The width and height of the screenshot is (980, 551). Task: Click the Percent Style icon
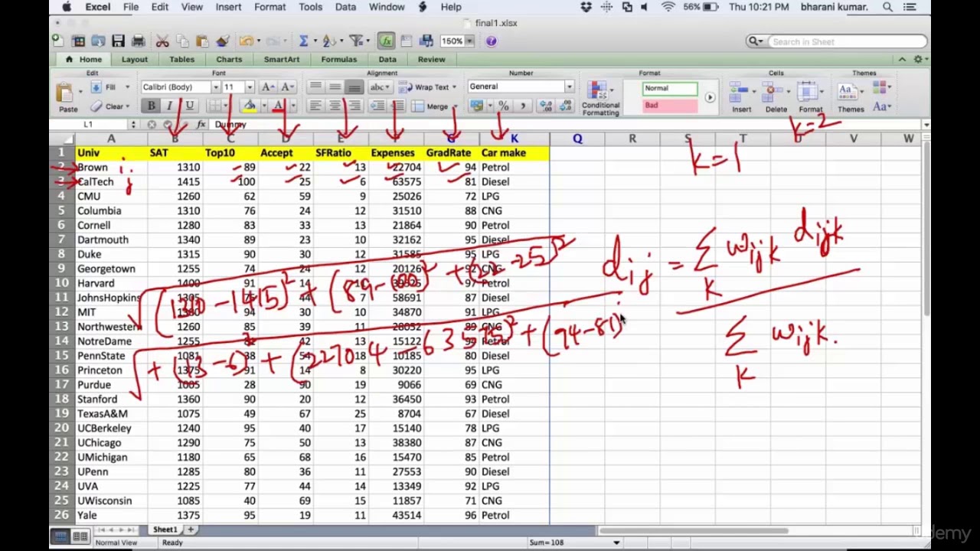[503, 106]
